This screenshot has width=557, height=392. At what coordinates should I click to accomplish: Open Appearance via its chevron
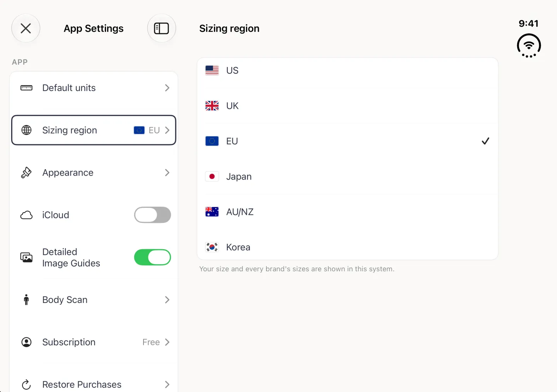point(167,173)
